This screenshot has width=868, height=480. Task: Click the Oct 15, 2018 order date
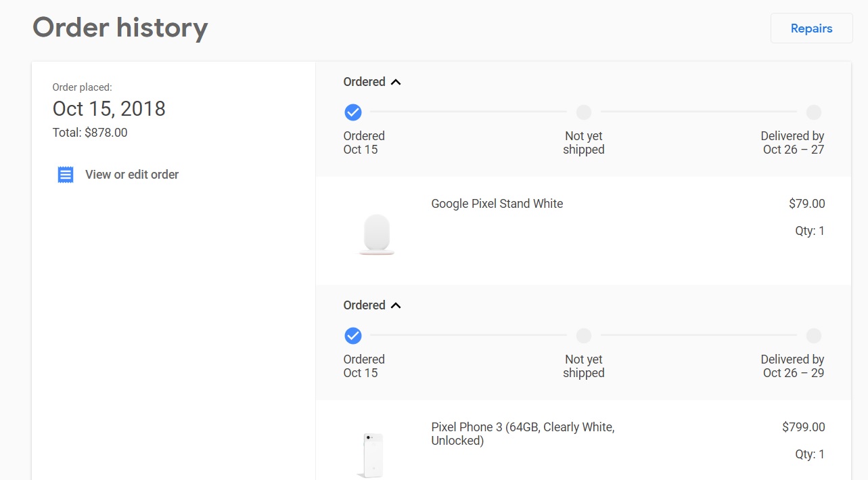point(109,109)
